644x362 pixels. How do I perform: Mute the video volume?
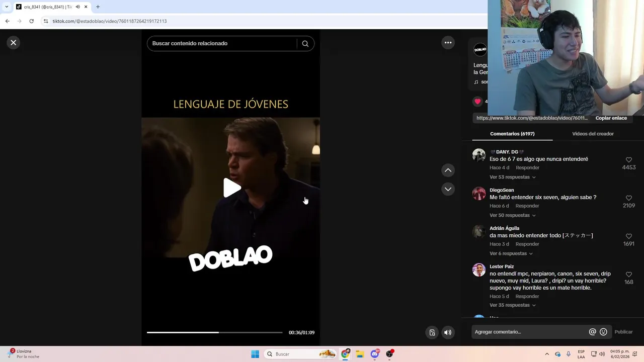pos(448,332)
